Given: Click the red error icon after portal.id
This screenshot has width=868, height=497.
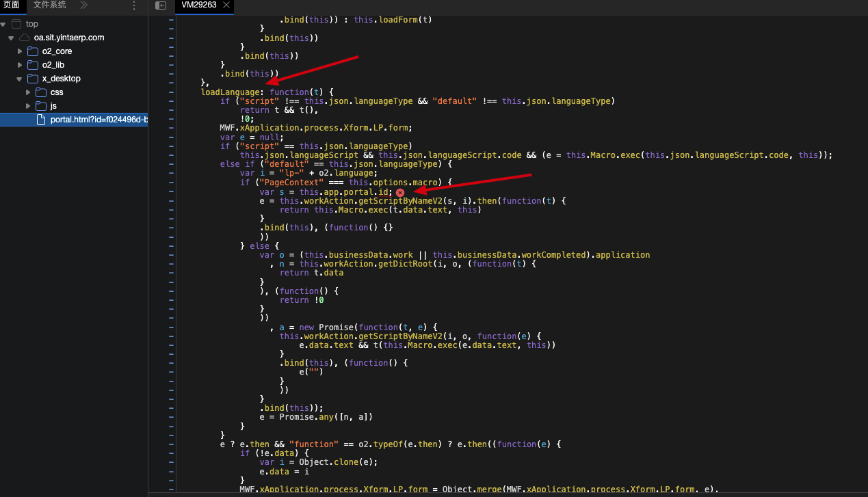Looking at the screenshot, I should (x=400, y=193).
